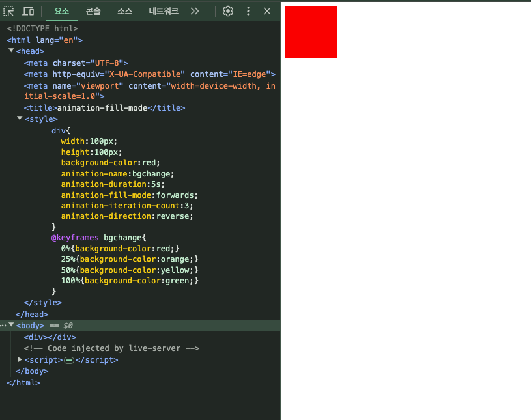The height and width of the screenshot is (420, 531).
Task: Select the empty div element row
Action: pos(50,337)
